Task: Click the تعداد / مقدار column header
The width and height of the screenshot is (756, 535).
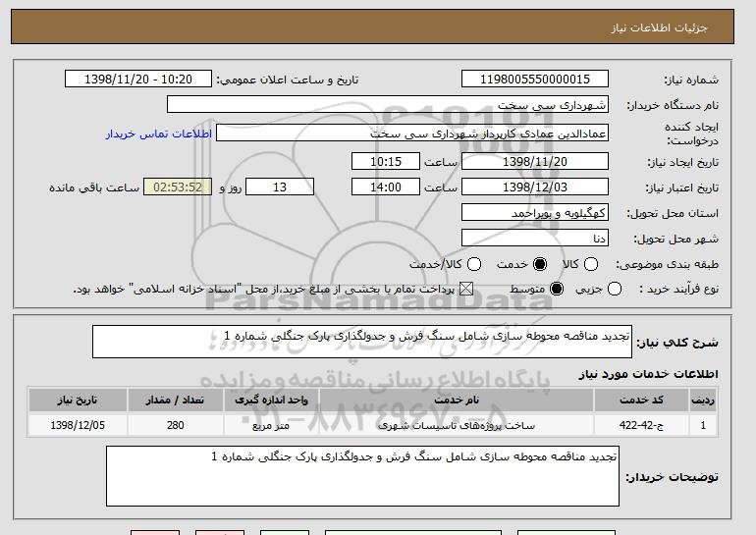Action: [175, 401]
